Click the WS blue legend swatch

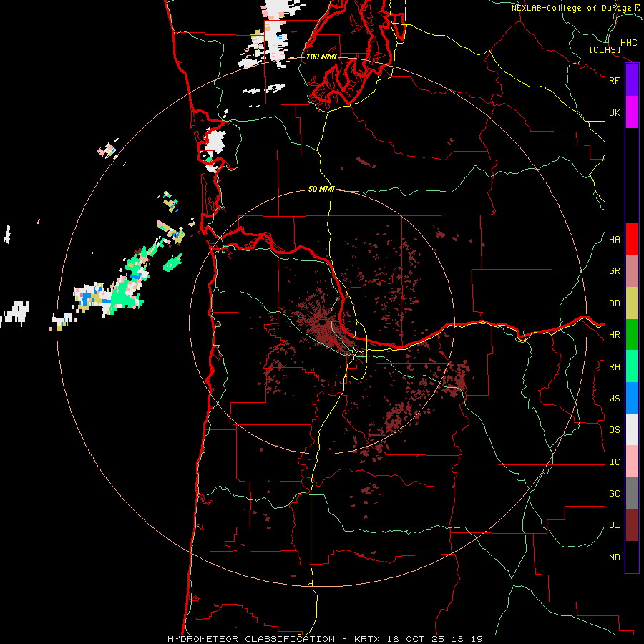[632, 398]
